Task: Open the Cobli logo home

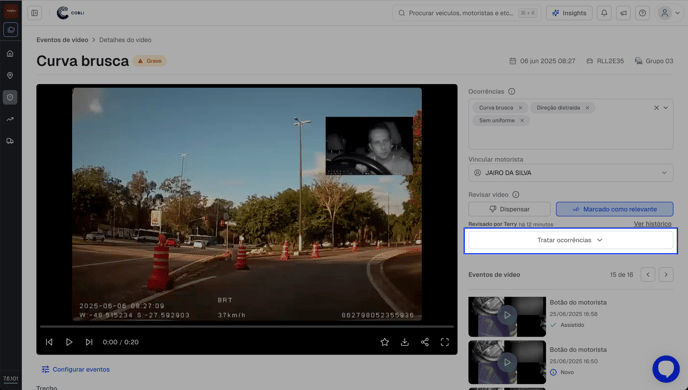Action: coord(70,13)
